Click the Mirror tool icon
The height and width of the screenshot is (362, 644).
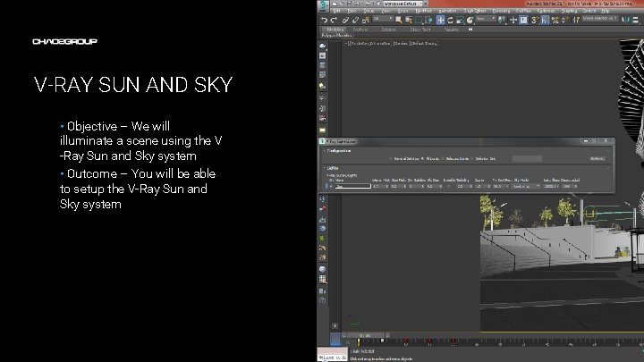point(625,20)
